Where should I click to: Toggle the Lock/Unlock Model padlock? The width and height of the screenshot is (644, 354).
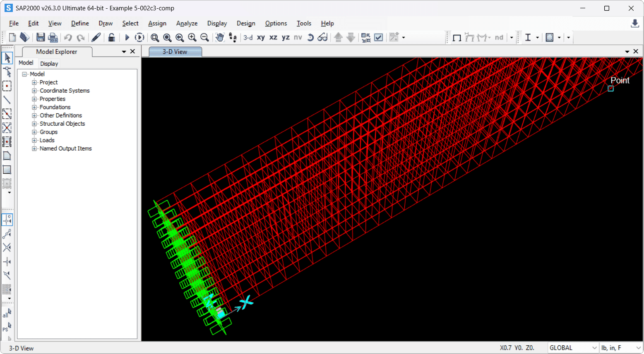(x=112, y=38)
